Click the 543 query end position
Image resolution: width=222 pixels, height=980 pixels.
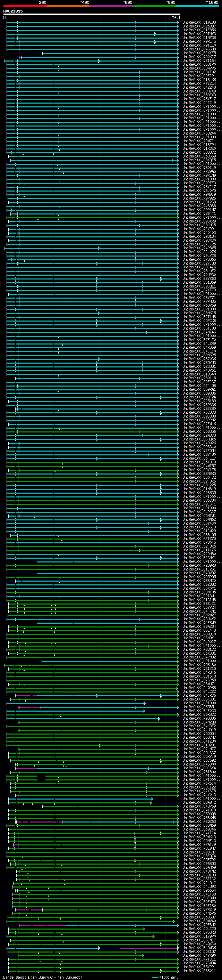pos(175,17)
